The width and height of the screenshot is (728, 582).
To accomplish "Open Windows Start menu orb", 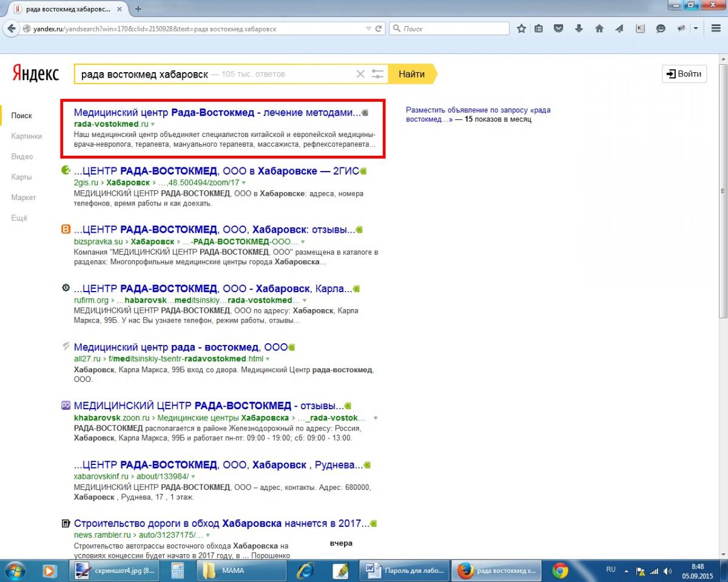I will click(15, 570).
